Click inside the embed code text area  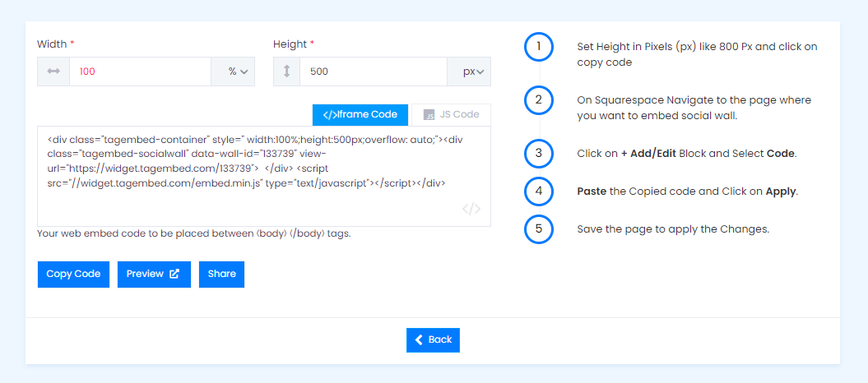click(264, 177)
